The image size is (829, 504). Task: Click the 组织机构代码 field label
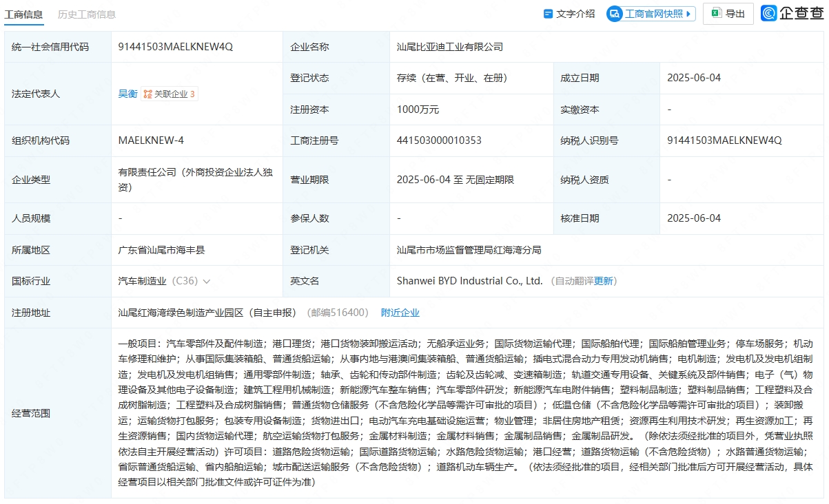tap(41, 140)
